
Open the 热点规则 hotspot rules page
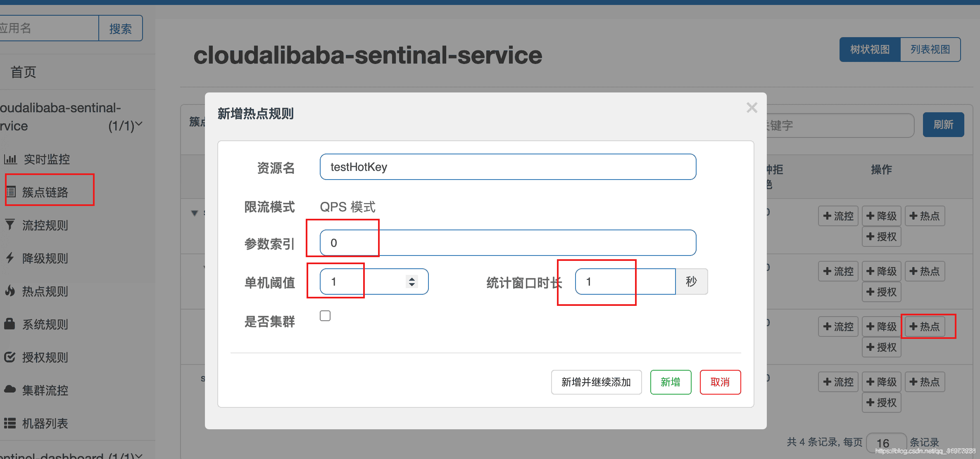45,291
